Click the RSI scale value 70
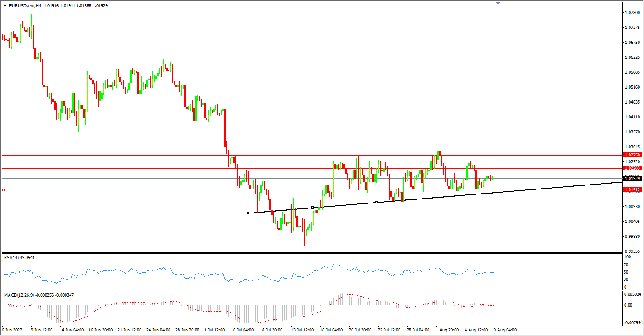The width and height of the screenshot is (644, 336). (627, 265)
